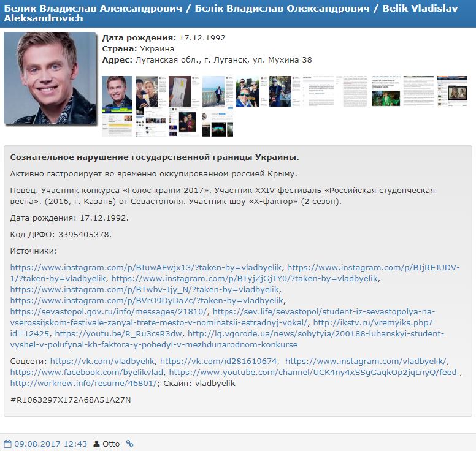This screenshot has width=476, height=451.
Task: Open group selfie with sunglasses thumbnail
Action: pos(251,91)
